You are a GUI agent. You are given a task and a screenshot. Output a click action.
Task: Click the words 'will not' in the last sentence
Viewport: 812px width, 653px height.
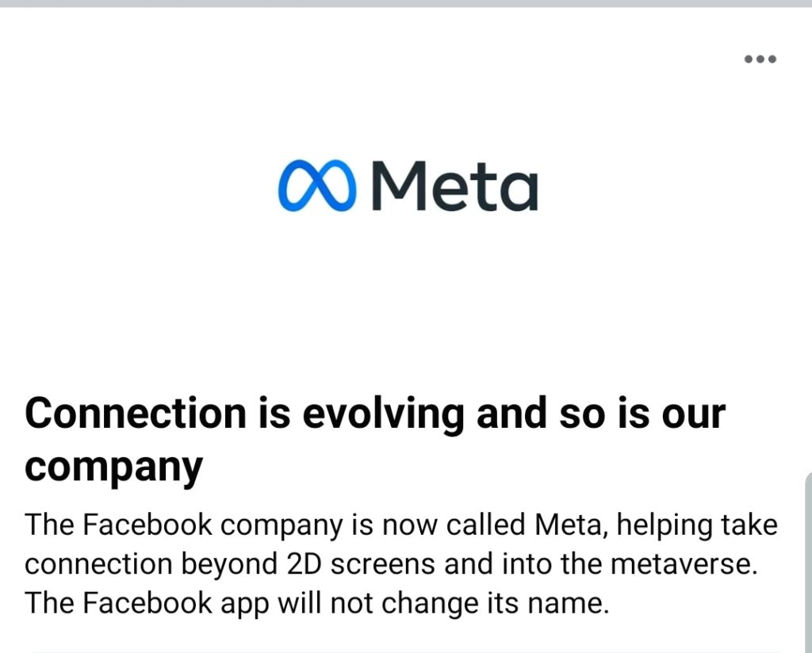pos(324,603)
